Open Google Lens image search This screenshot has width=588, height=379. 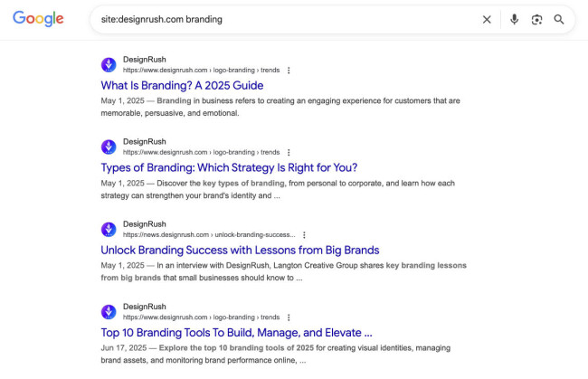[x=536, y=19]
